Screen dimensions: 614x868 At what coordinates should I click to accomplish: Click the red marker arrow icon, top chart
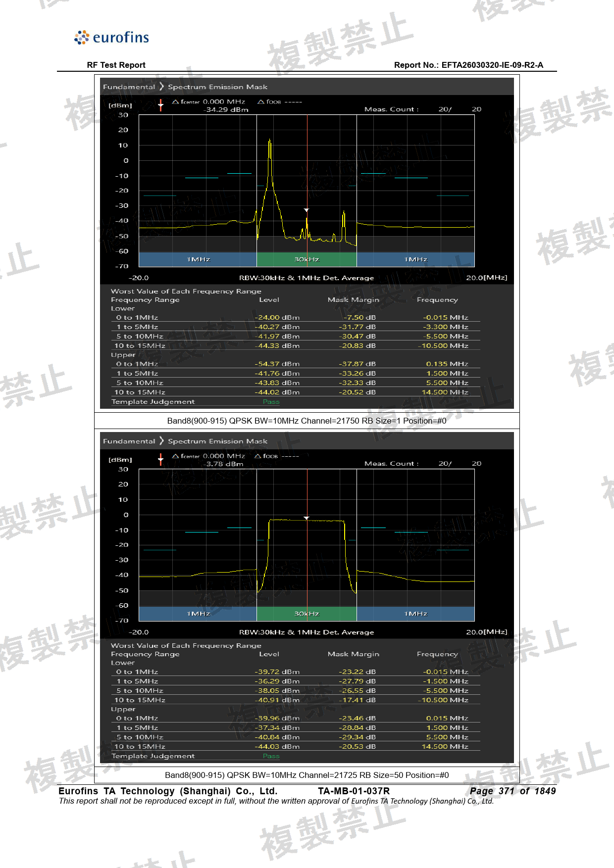tap(160, 105)
